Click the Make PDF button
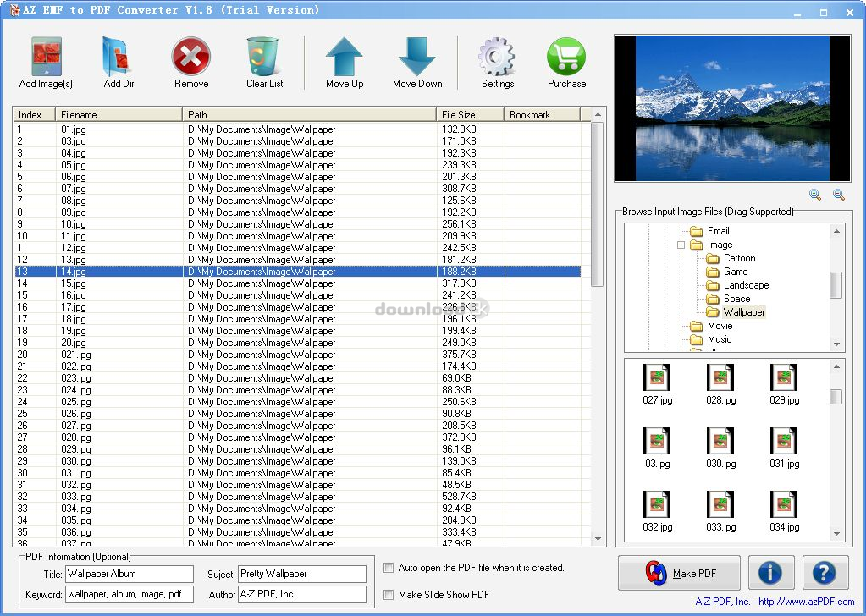 coord(679,573)
